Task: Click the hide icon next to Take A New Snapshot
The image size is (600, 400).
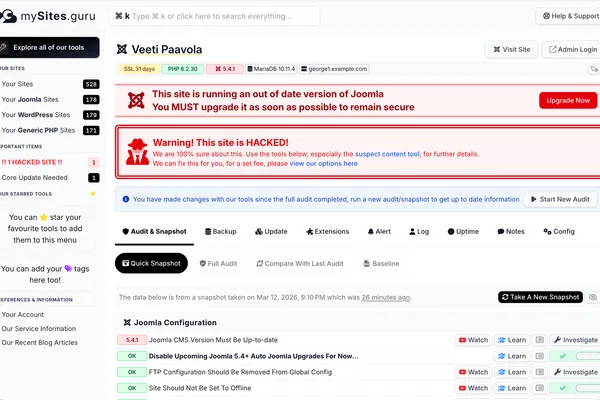Action: (593, 297)
